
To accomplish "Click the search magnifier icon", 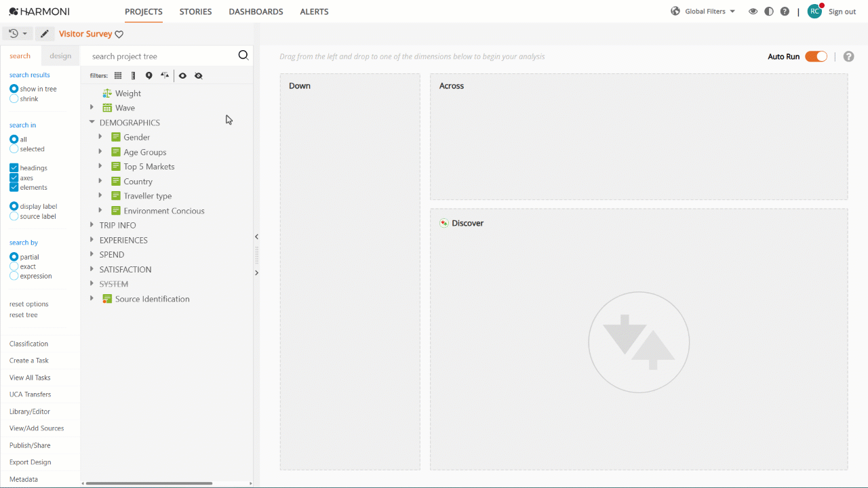I will tap(243, 56).
